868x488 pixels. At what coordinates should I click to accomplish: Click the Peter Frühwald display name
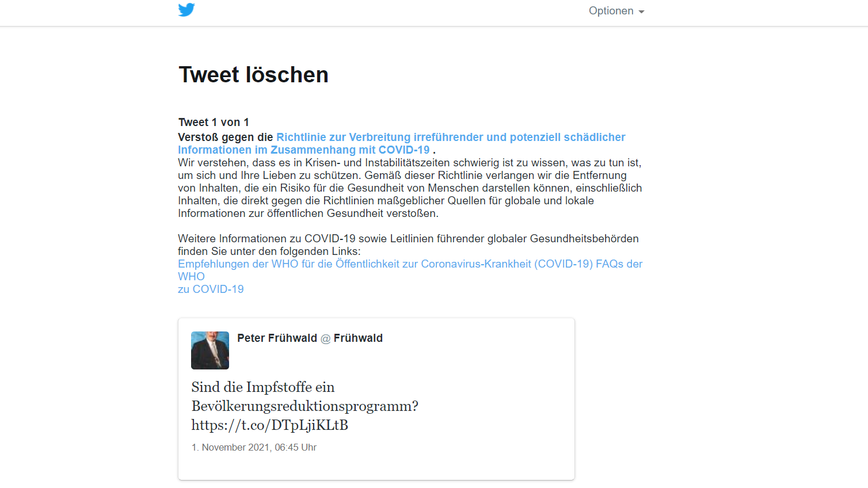277,338
